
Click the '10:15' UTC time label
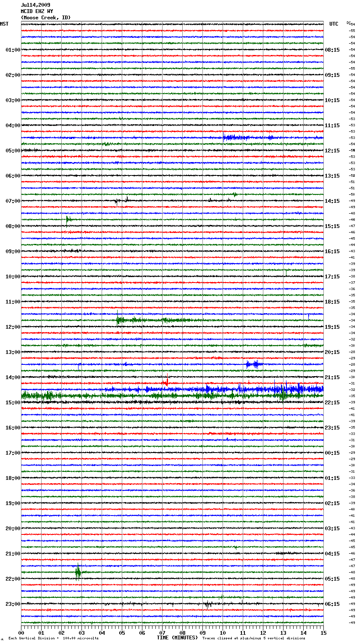tap(332, 100)
